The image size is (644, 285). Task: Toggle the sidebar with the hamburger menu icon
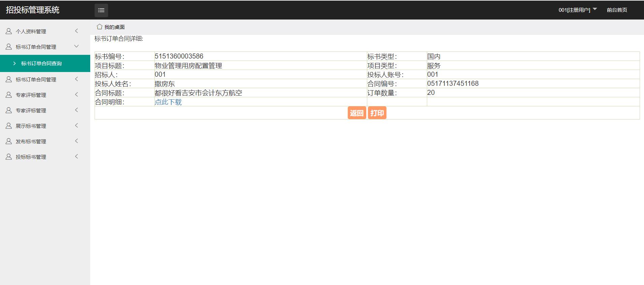click(x=101, y=10)
